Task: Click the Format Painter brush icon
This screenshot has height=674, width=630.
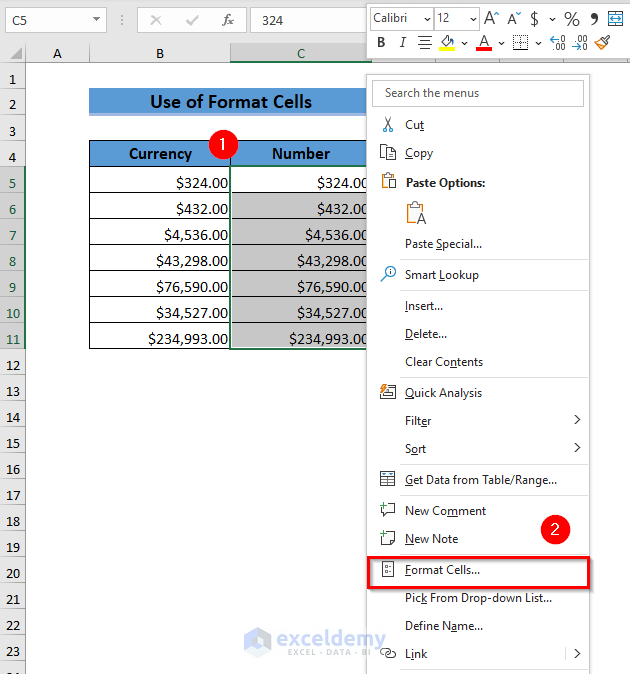Action: coord(602,42)
